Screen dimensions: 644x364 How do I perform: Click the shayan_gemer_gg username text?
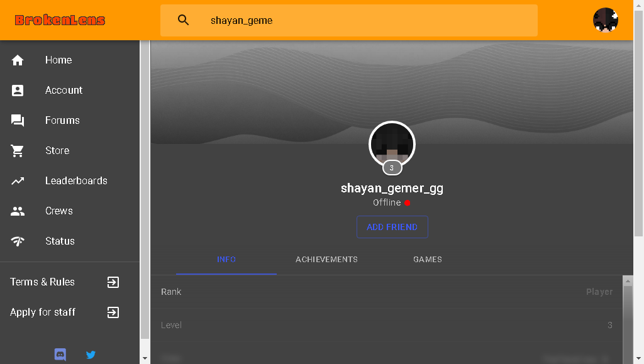click(392, 189)
